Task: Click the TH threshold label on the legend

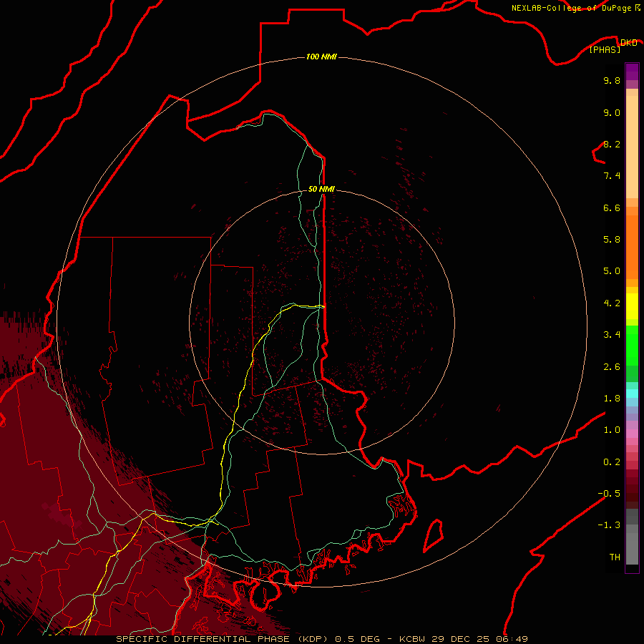Action: [x=615, y=557]
